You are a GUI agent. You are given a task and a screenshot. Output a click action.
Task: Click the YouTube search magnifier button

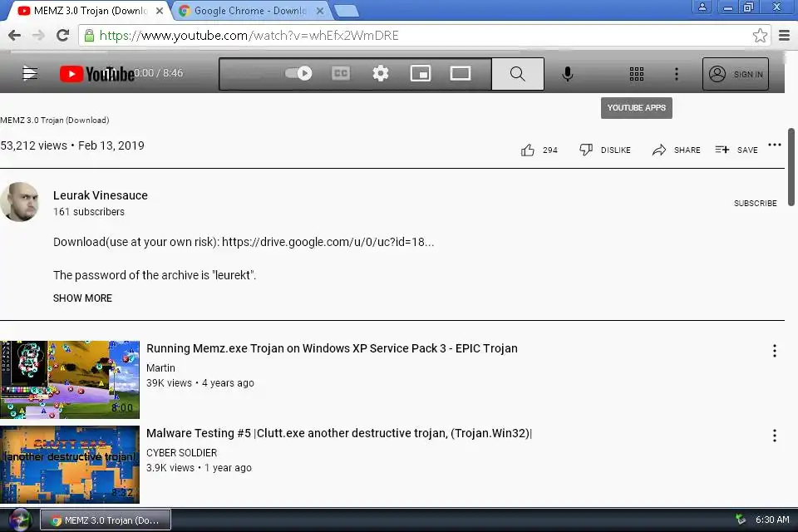518,74
